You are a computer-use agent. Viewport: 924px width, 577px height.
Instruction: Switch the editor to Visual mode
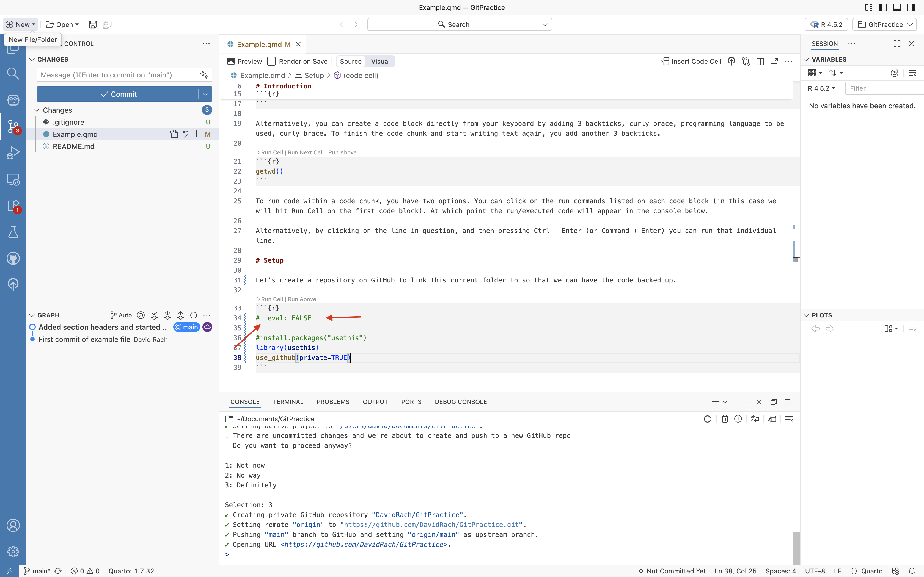coord(380,62)
